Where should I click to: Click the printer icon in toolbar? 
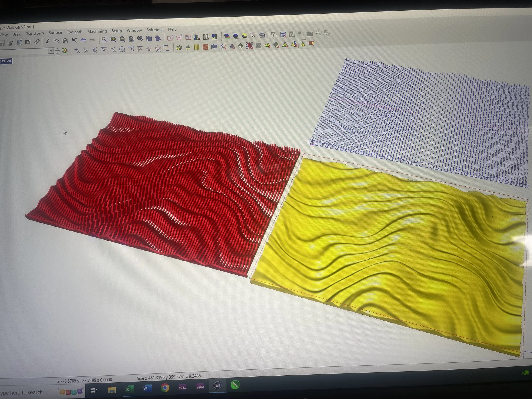tap(10, 43)
